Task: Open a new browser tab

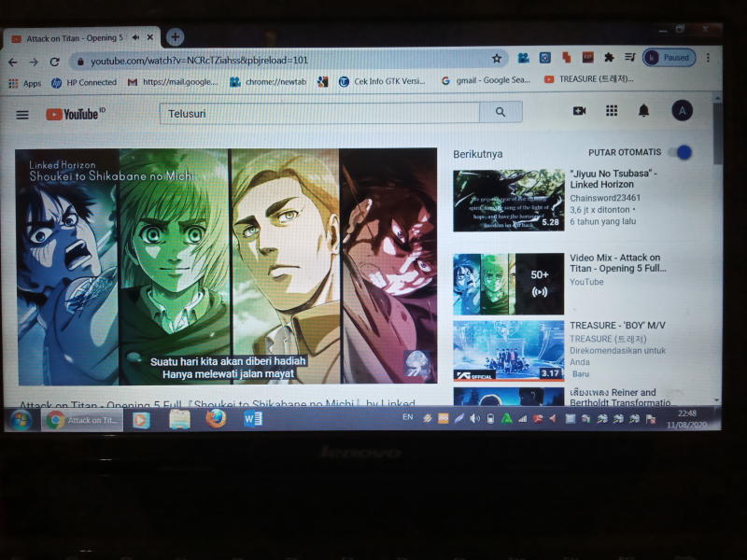Action: click(x=175, y=36)
